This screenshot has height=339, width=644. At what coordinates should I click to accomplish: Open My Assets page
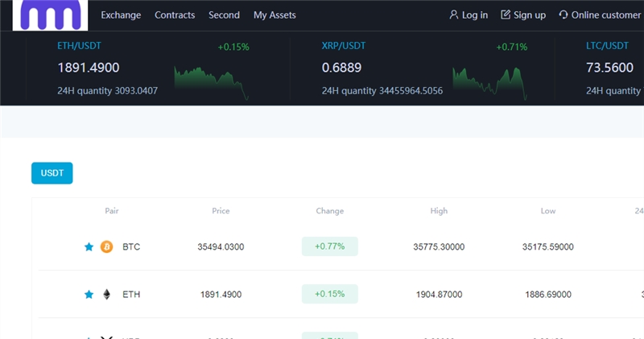pos(275,14)
